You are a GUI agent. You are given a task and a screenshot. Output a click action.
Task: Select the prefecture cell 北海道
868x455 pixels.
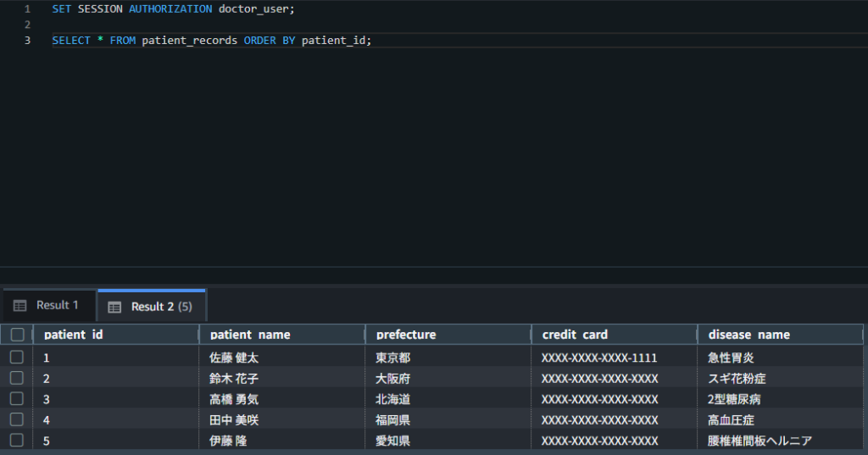pos(448,399)
